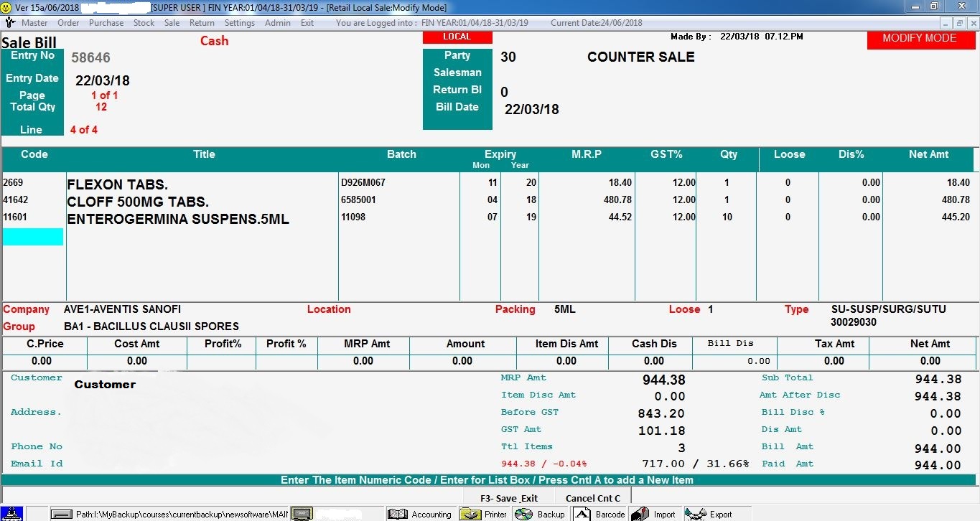
Task: Click the red Cash label
Action: pyautogui.click(x=213, y=41)
